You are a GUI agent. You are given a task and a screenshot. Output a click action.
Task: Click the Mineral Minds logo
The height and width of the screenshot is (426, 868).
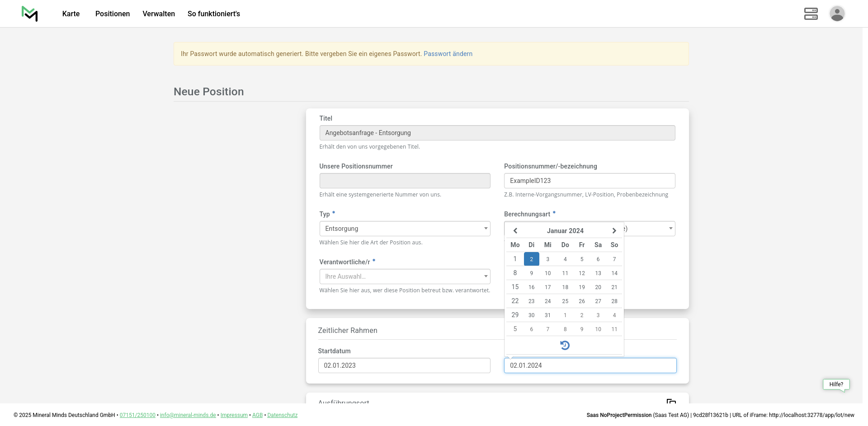coord(30,14)
